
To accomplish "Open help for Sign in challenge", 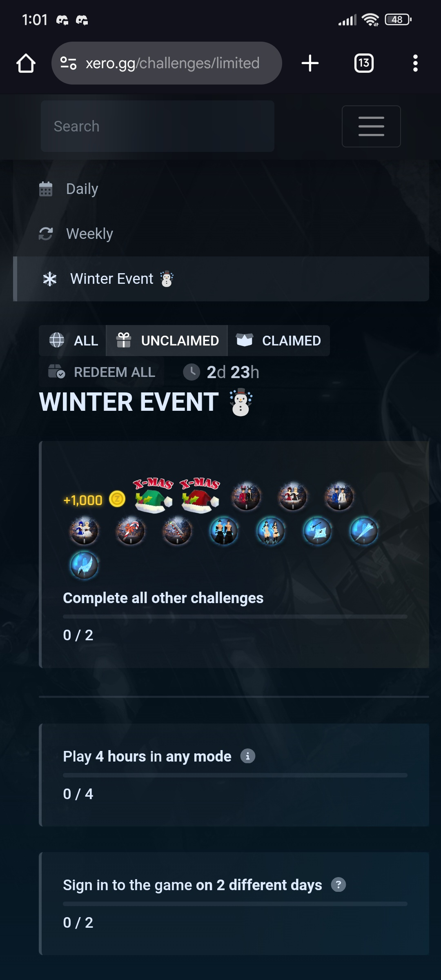I will [339, 885].
